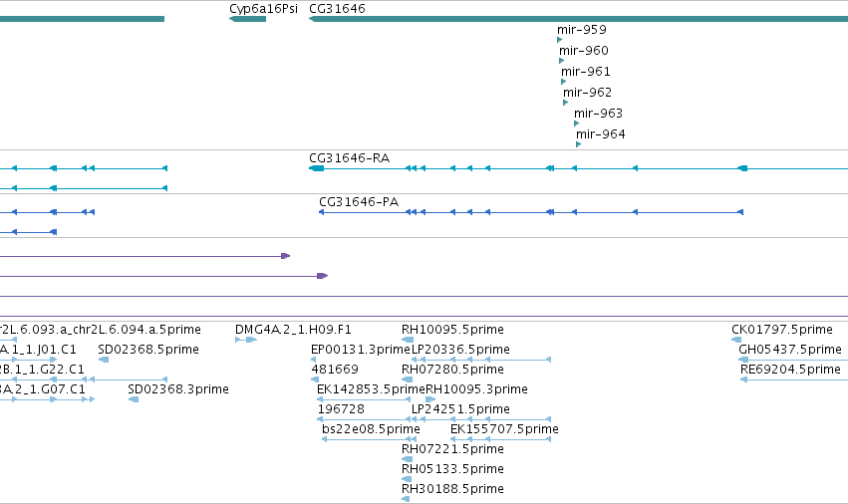The image size is (848, 504).
Task: Select the DMG4A.2_1.H09.F1 label
Action: [x=293, y=330]
